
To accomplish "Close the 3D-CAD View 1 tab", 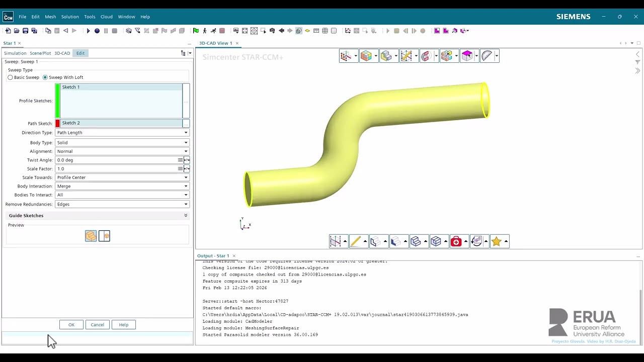I will pyautogui.click(x=237, y=43).
